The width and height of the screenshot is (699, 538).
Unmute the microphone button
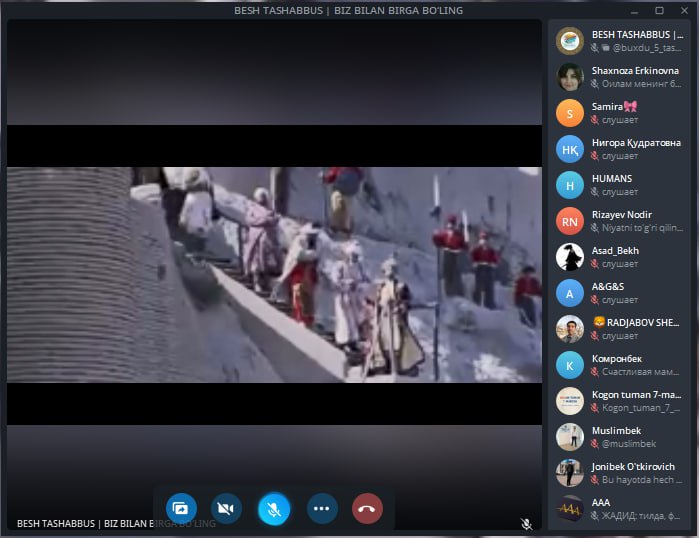pyautogui.click(x=274, y=508)
